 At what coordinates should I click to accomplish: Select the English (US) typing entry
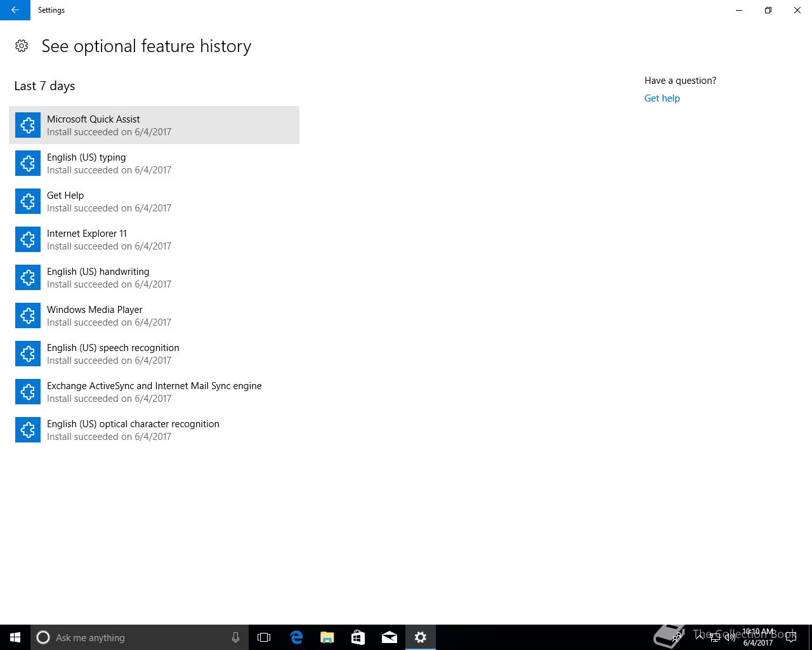[154, 163]
